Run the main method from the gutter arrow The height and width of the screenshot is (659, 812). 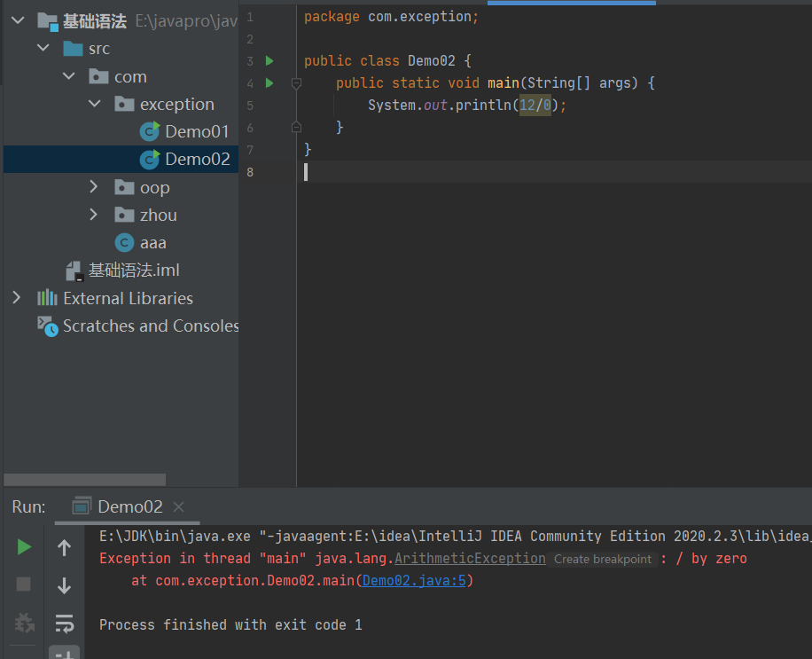tap(269, 82)
